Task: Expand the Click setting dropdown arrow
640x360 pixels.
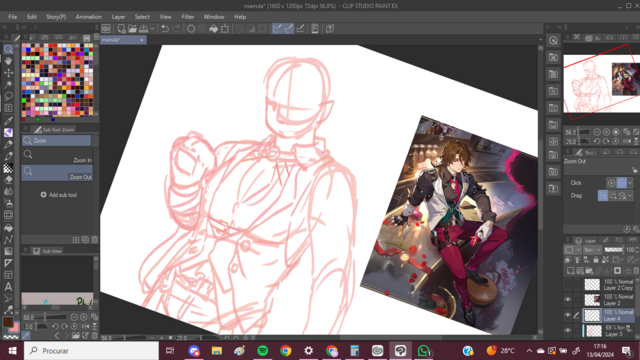Action: [630, 183]
